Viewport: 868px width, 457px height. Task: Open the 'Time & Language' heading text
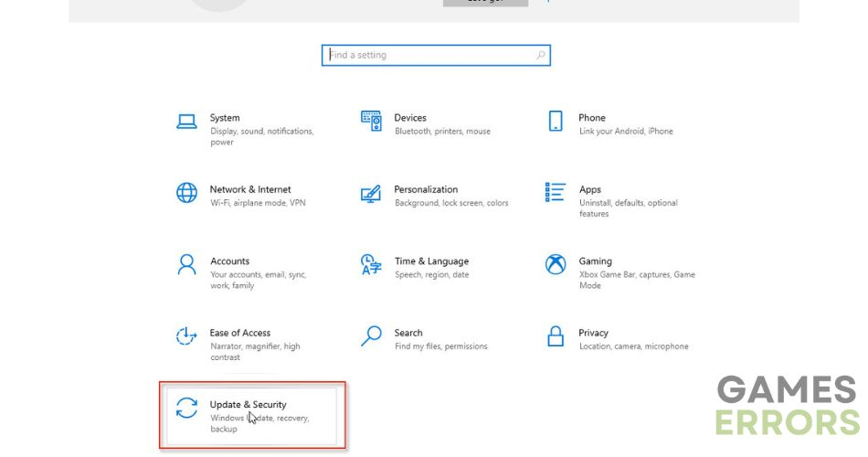tap(431, 261)
